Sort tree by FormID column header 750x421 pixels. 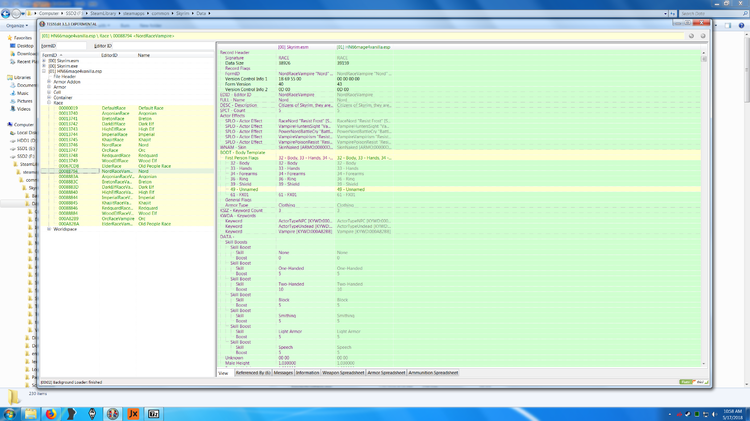(69, 55)
